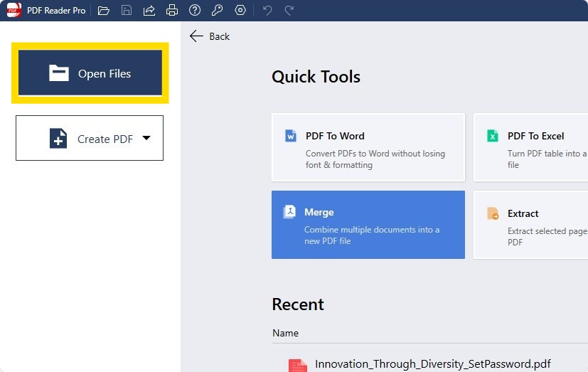588x372 pixels.
Task: Click the red PDF icon of the recent file
Action: click(298, 366)
